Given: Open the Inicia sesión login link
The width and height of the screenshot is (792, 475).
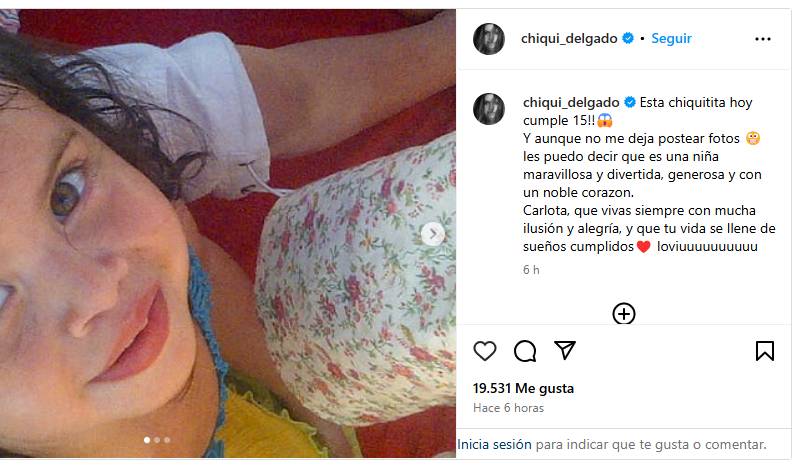Looking at the screenshot, I should point(494,444).
